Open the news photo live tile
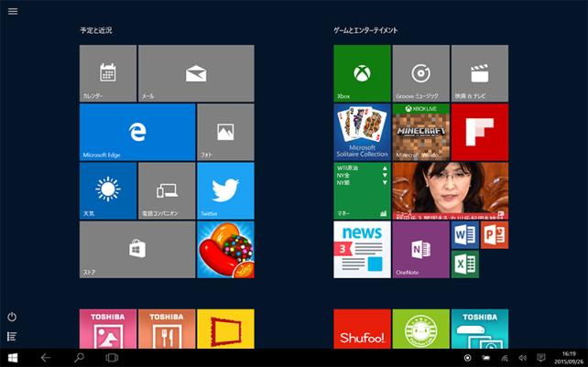 [451, 190]
